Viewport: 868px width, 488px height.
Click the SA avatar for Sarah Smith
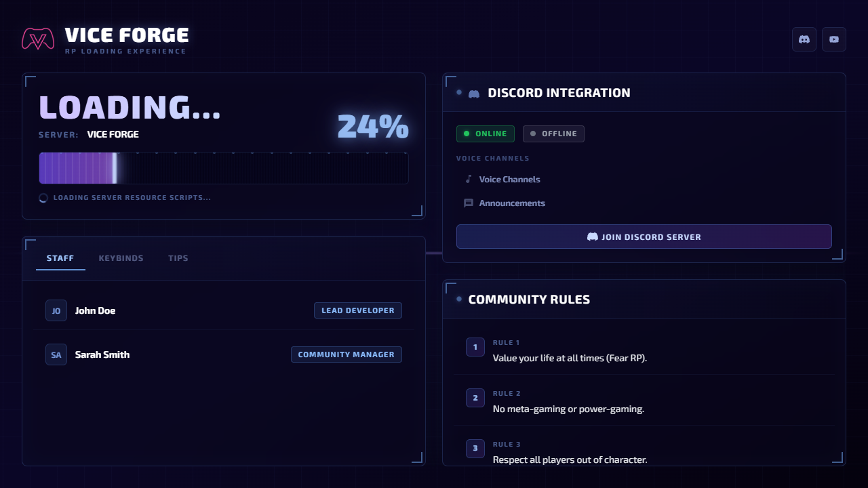(x=56, y=354)
